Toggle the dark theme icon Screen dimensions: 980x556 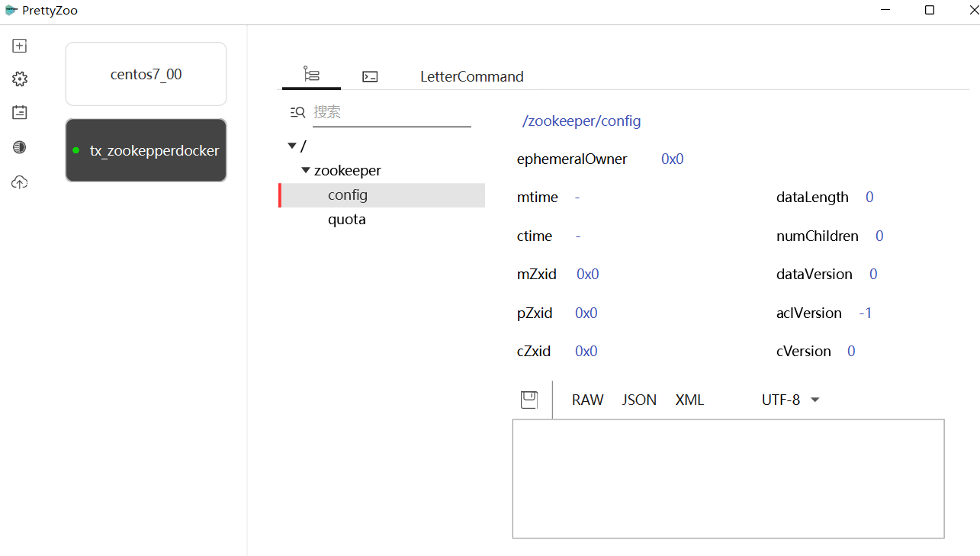click(20, 147)
